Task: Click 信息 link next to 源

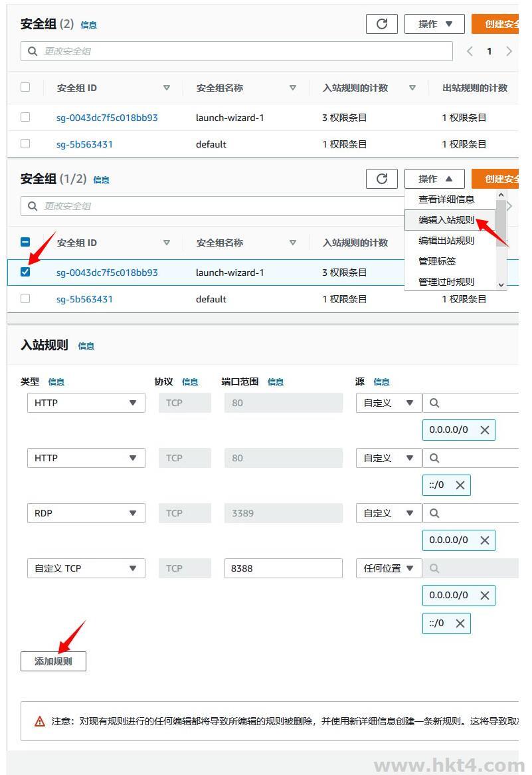Action: click(381, 382)
